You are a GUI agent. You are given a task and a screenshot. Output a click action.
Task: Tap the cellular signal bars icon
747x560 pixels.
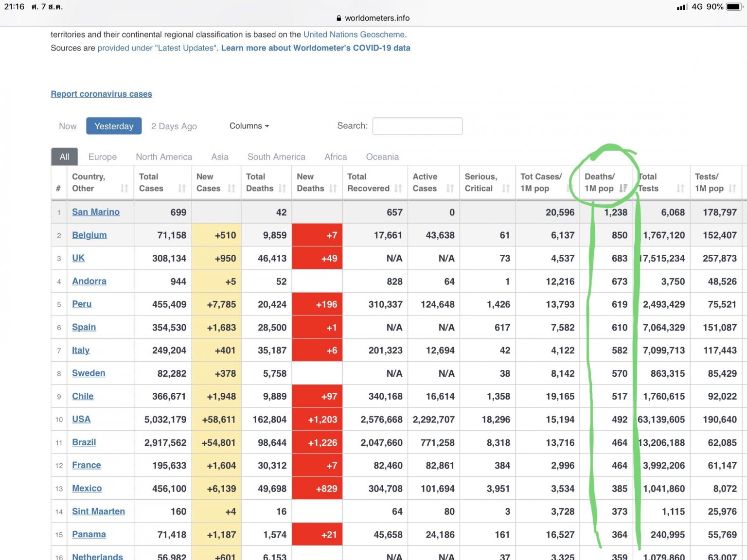[682, 7]
